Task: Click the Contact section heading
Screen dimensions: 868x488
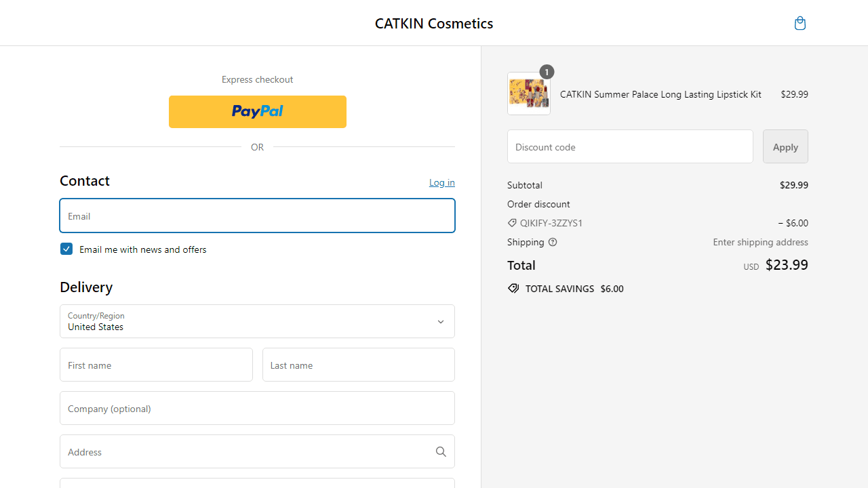Action: pyautogui.click(x=85, y=181)
